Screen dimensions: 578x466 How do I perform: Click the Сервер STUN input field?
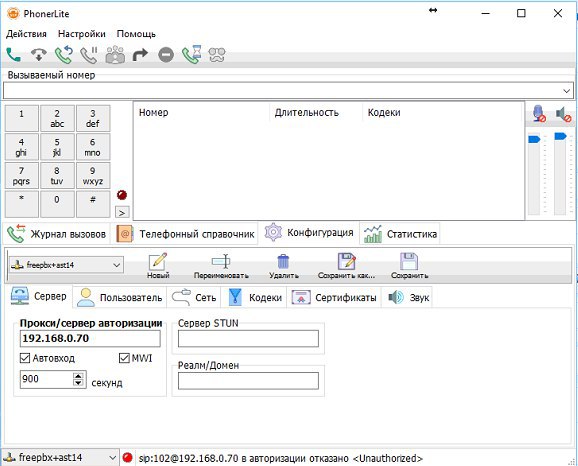click(248, 338)
